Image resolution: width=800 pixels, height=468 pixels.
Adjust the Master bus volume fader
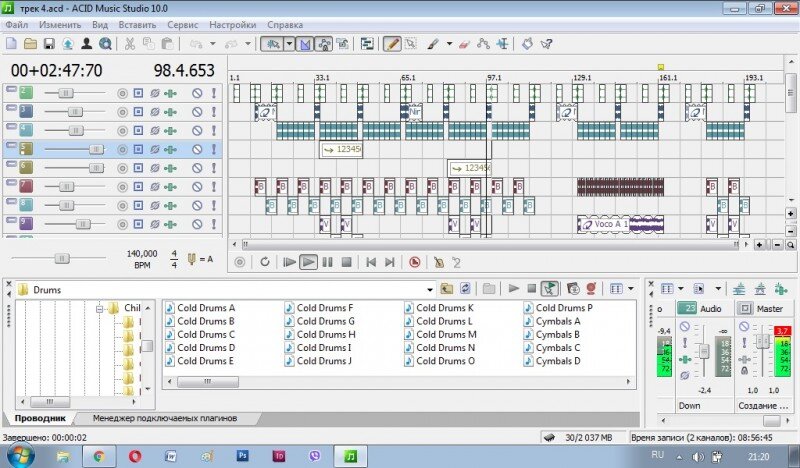[763, 341]
